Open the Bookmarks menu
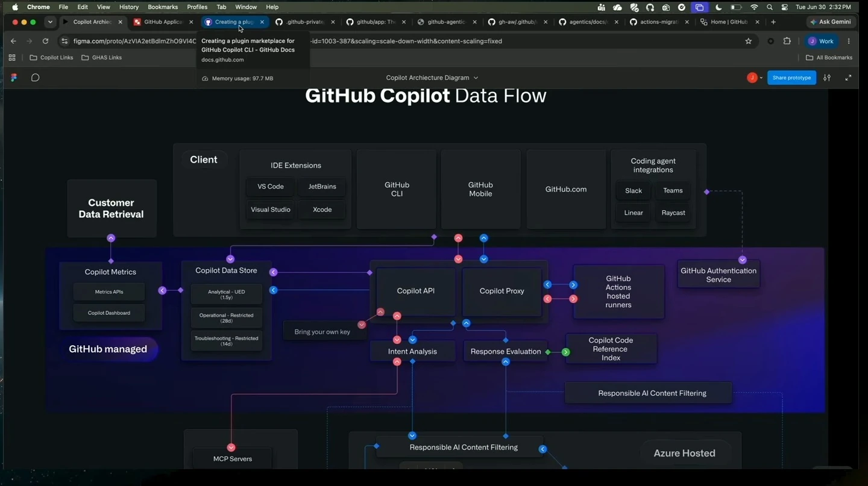This screenshot has width=868, height=486. pos(163,7)
